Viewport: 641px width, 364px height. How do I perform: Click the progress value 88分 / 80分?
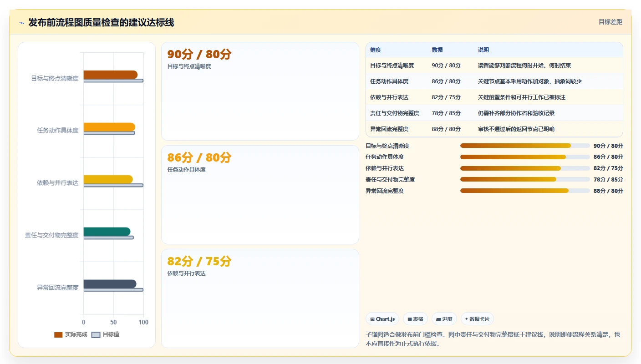(x=608, y=191)
